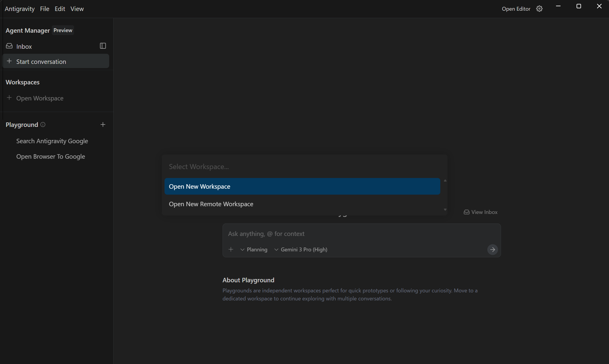
Task: Choose Open New Remote Workspace
Action: click(x=302, y=204)
